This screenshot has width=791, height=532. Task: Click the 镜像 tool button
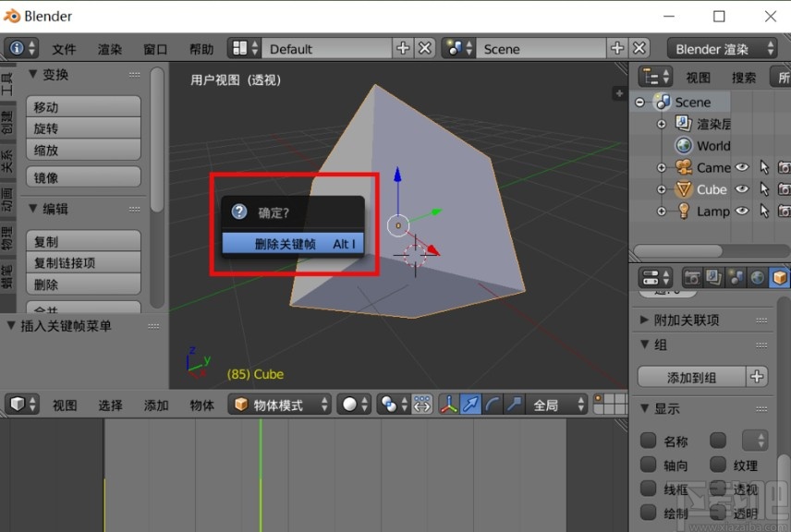coord(83,176)
